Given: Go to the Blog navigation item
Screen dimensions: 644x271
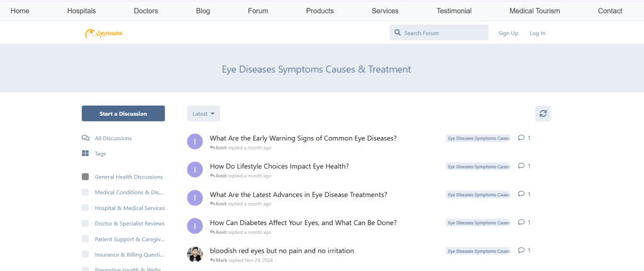Looking at the screenshot, I should click(203, 11).
